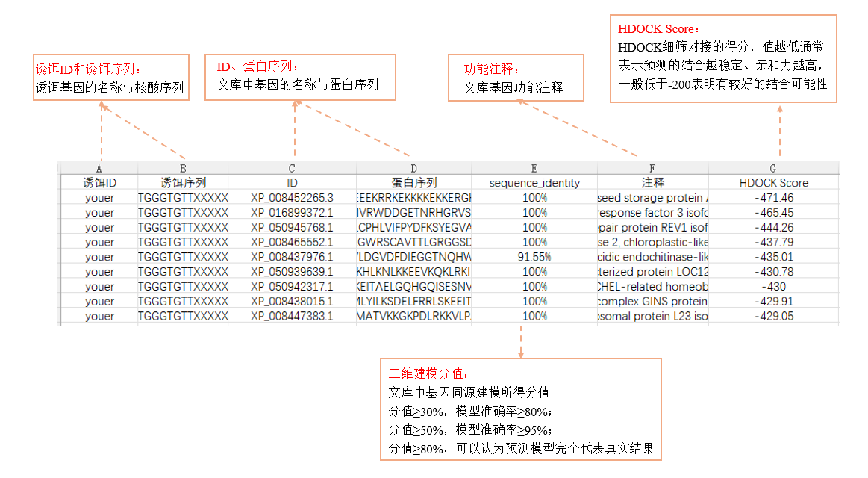Click the 诱饵ID和诱饵序列 annotation box
The height and width of the screenshot is (478, 868).
click(x=110, y=78)
